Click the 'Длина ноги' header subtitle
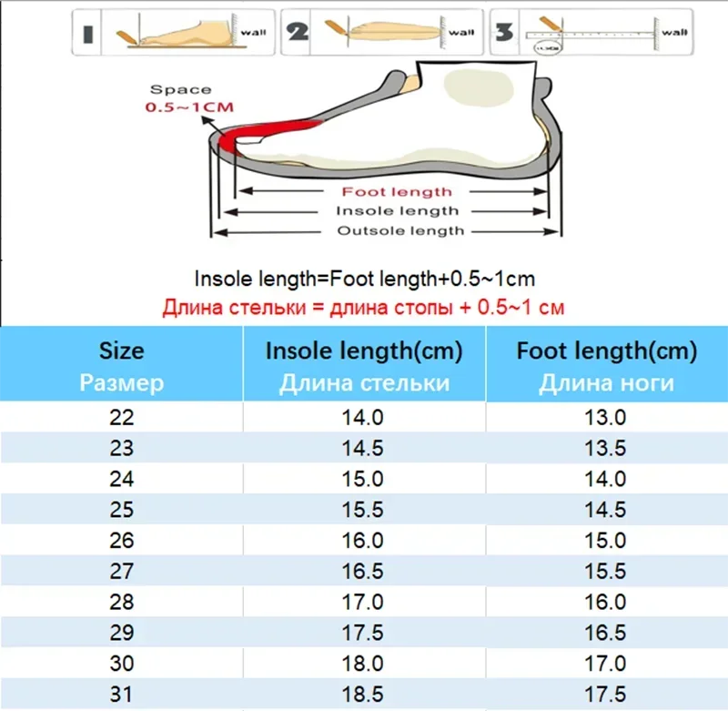 point(606,383)
